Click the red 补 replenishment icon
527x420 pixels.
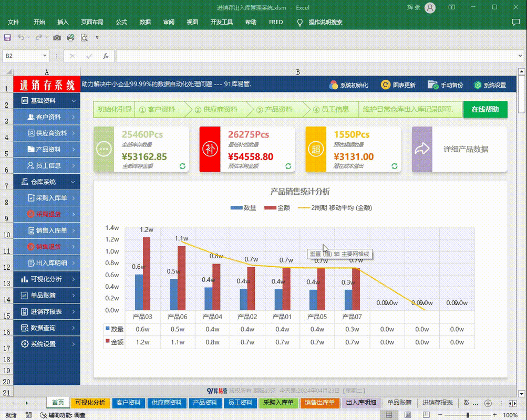click(x=210, y=149)
